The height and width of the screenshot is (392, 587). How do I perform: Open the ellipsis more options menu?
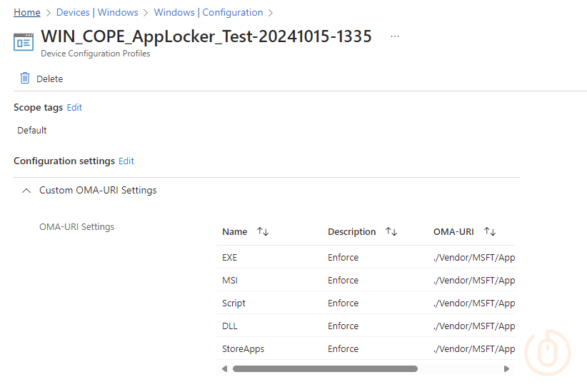pyautogui.click(x=395, y=36)
